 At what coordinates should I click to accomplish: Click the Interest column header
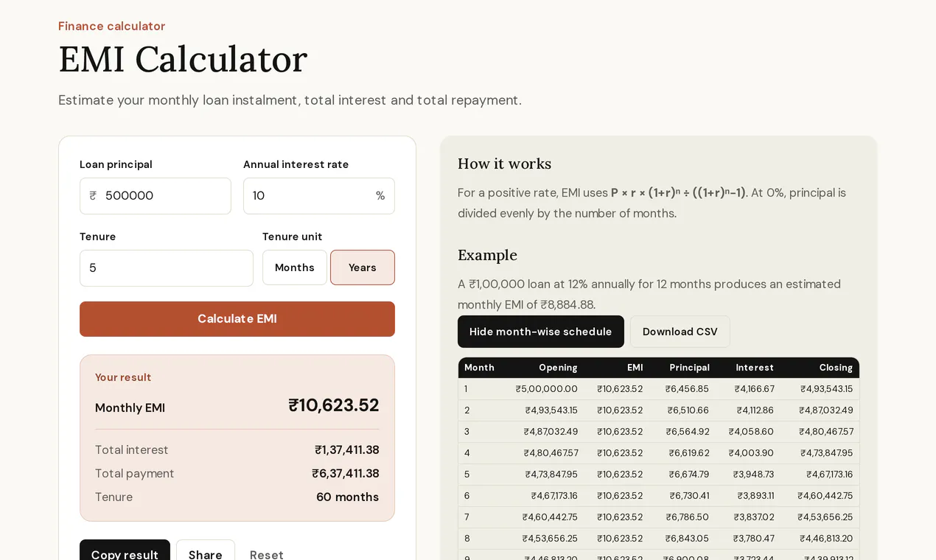tap(755, 368)
